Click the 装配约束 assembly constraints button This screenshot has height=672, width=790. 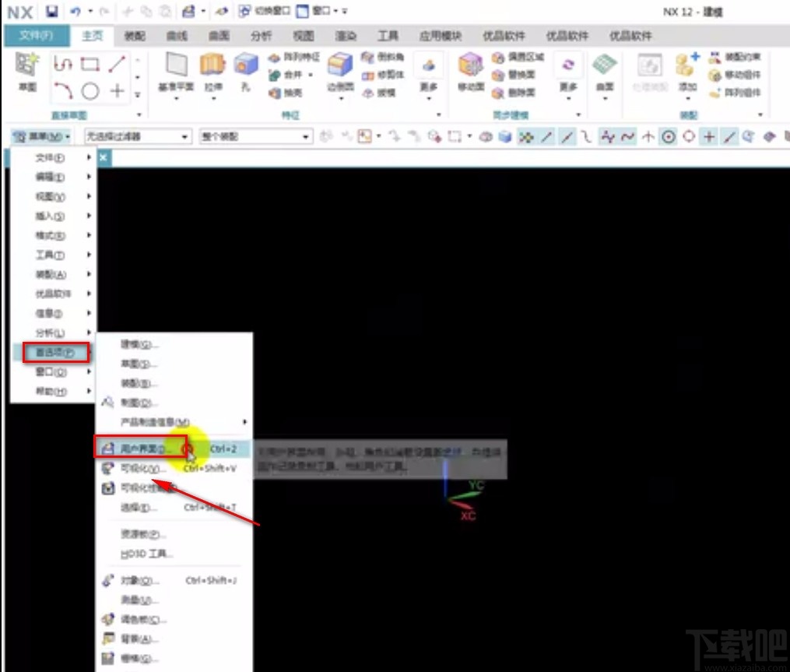(735, 57)
